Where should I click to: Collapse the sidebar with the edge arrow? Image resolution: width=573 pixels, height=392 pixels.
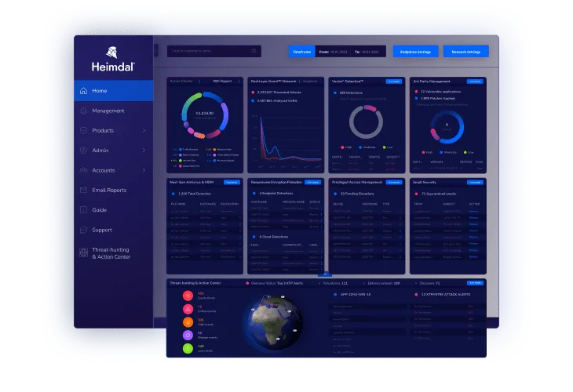pyautogui.click(x=156, y=51)
